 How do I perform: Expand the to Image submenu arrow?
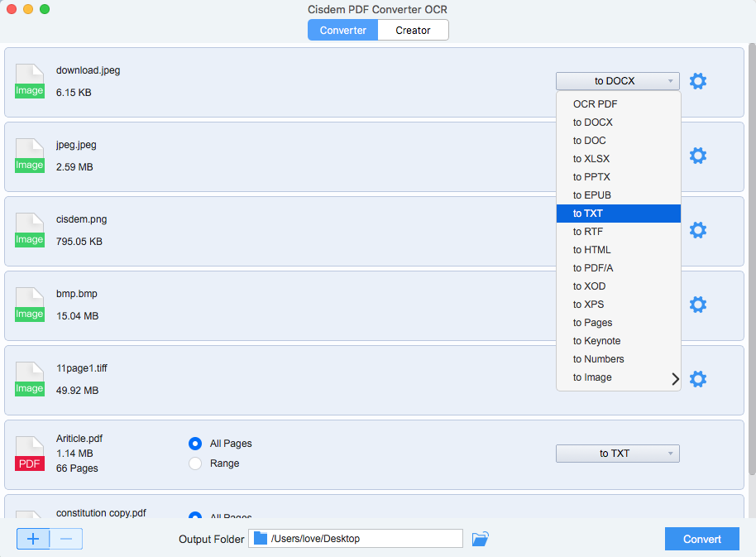675,379
